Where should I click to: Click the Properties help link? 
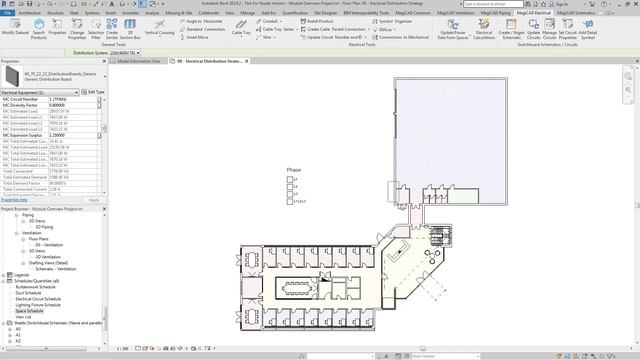point(14,200)
